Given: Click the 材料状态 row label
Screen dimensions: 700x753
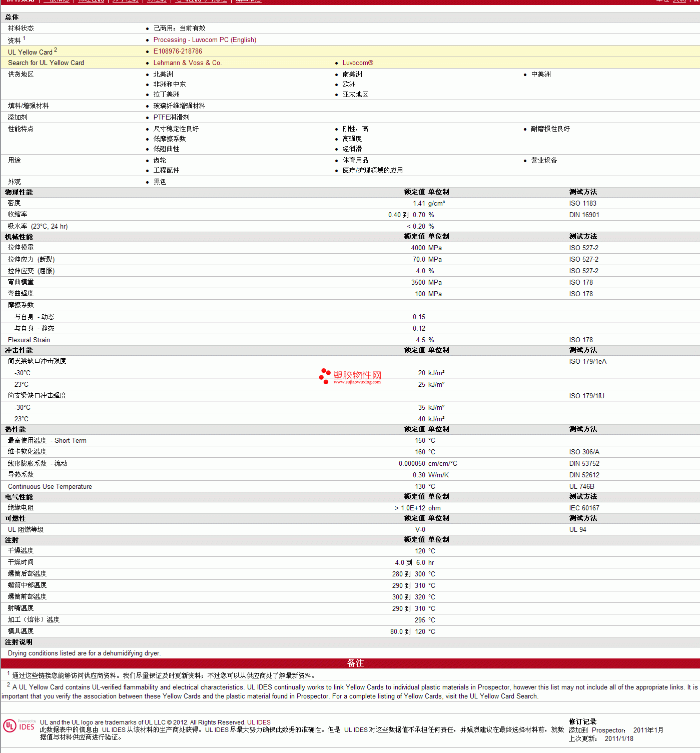Looking at the screenshot, I should pos(21,29).
